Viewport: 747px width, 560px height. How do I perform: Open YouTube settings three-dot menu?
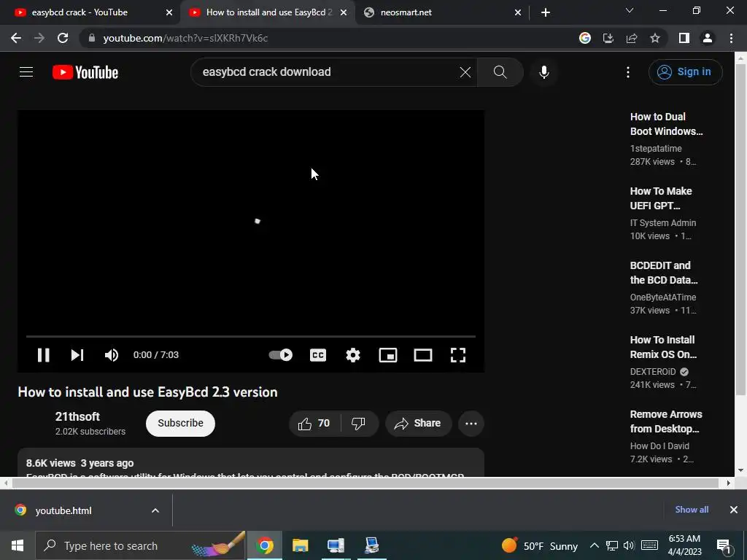point(628,72)
